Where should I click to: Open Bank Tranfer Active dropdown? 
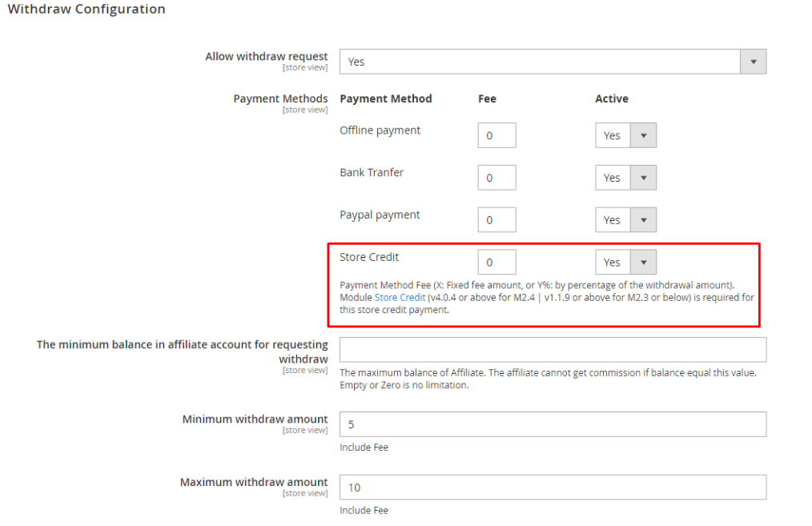pos(625,178)
